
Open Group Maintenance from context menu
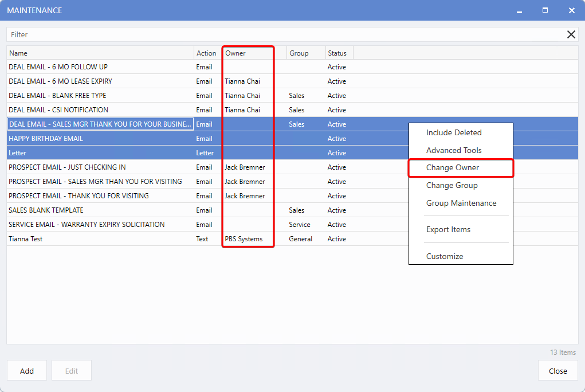coord(461,203)
